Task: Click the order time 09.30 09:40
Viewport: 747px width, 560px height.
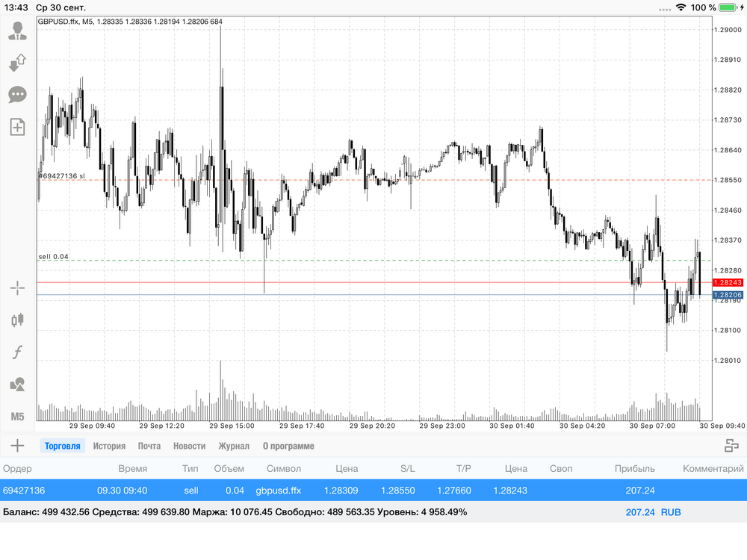Action: [122, 491]
